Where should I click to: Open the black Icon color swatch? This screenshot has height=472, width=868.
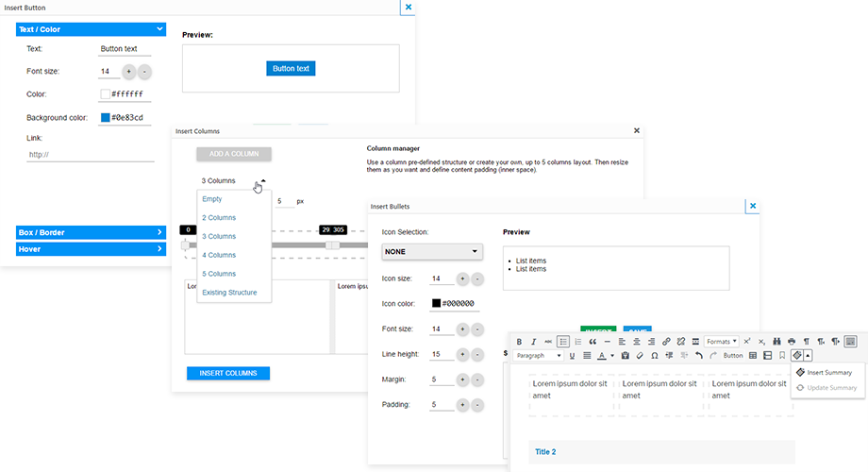pyautogui.click(x=436, y=303)
